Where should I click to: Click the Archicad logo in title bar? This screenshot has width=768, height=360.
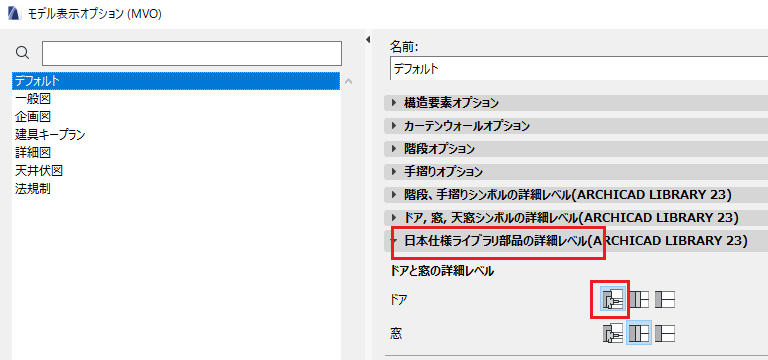(x=15, y=13)
